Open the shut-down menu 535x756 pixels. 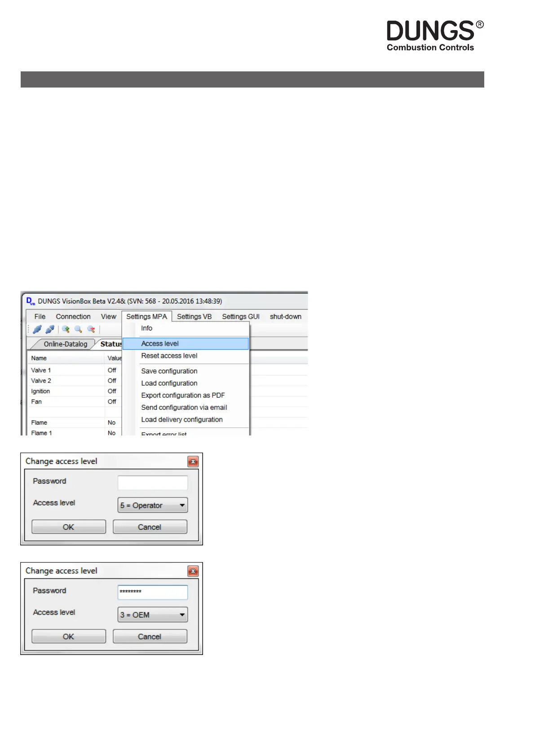[x=286, y=316]
